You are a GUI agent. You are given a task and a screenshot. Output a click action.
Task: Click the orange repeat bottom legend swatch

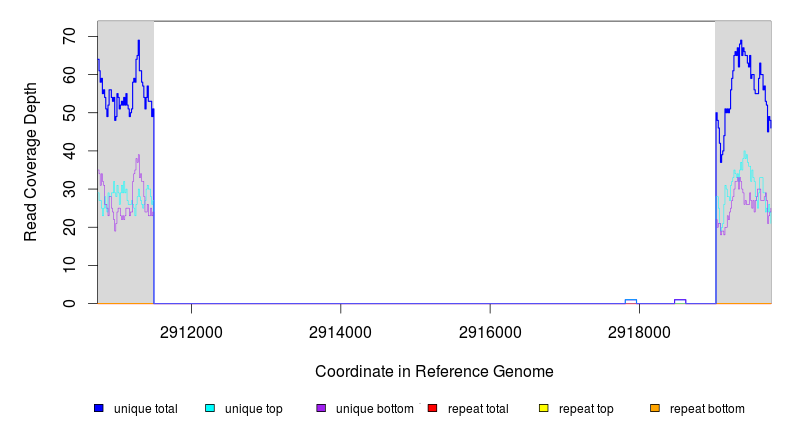655,408
